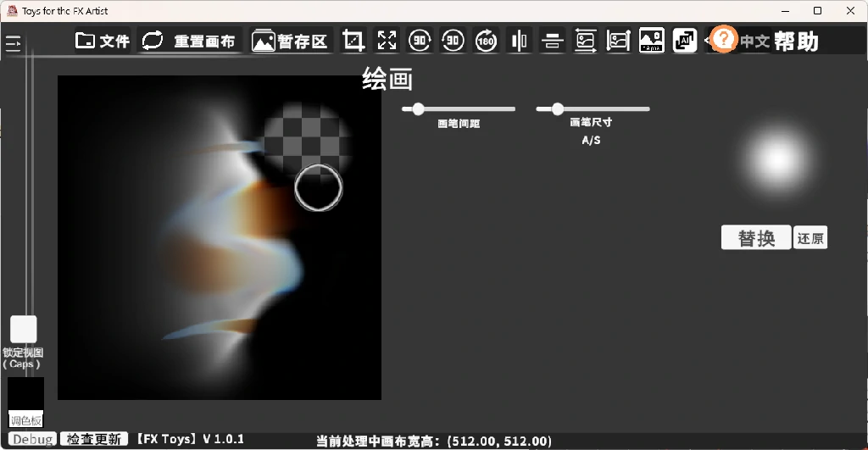Click the AI tool icon

tap(684, 41)
